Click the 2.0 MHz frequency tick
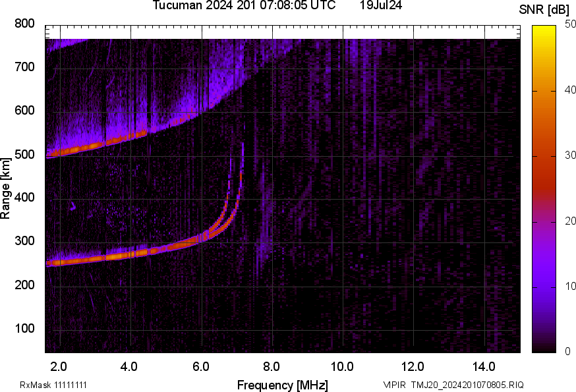 [x=57, y=364]
